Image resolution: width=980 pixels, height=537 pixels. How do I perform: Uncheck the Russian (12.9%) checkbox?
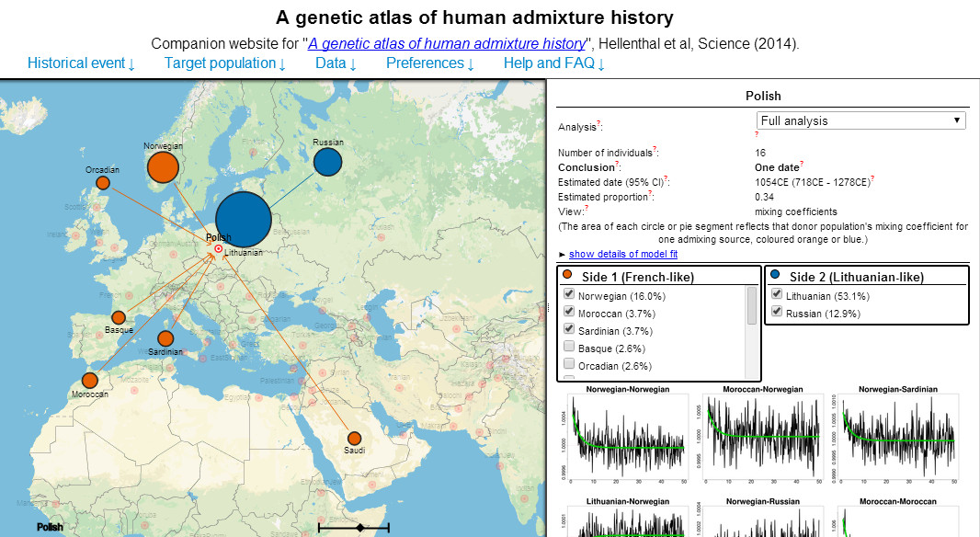click(x=777, y=311)
